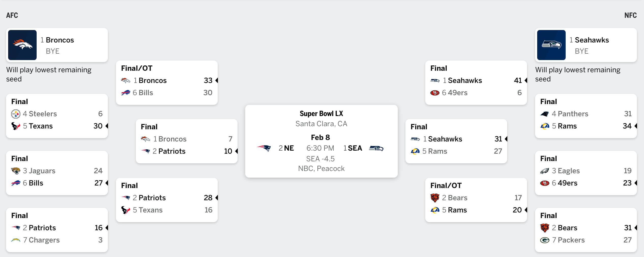Screen dimensions: 644x257
Task: Click the large Seahawks logo in BYE card
Action: [551, 45]
